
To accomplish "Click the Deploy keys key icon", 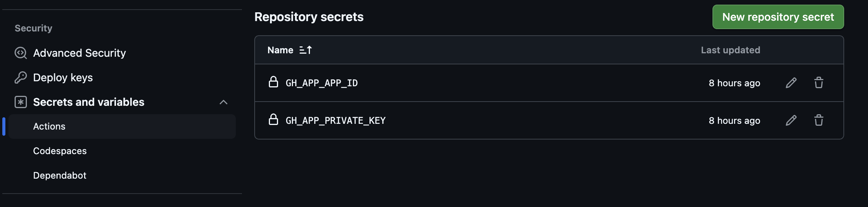I will pyautogui.click(x=20, y=77).
